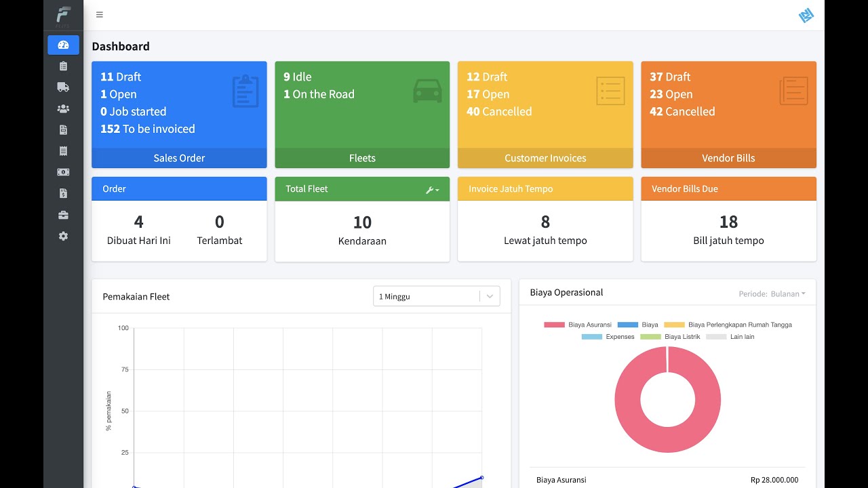
Task: Open the Dashboard speedometer sidebar icon
Action: tap(63, 45)
